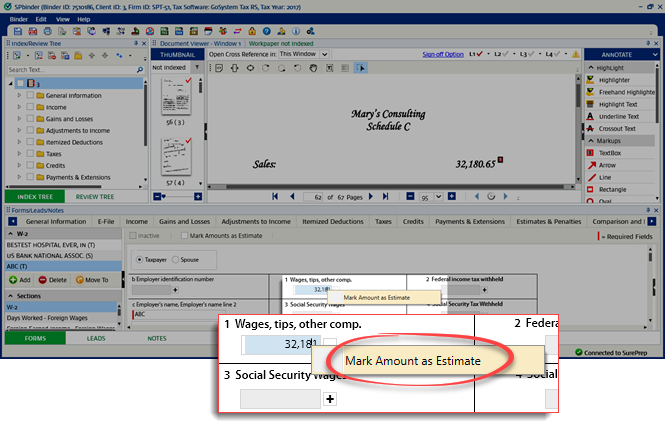Pick the Arrow markup tool
Image resolution: width=665 pixels, height=434 pixels.
pyautogui.click(x=606, y=164)
